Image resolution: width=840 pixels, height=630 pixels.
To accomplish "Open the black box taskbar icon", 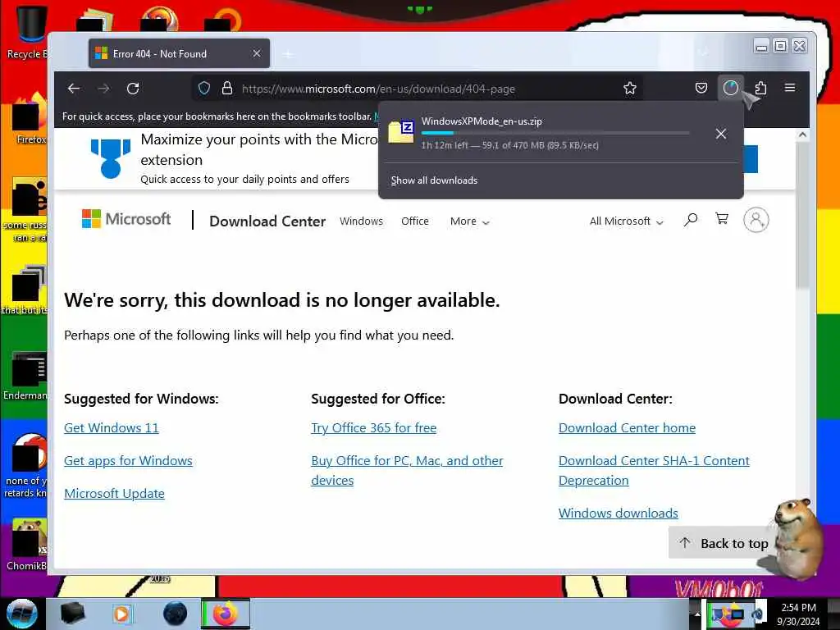I will tap(72, 614).
